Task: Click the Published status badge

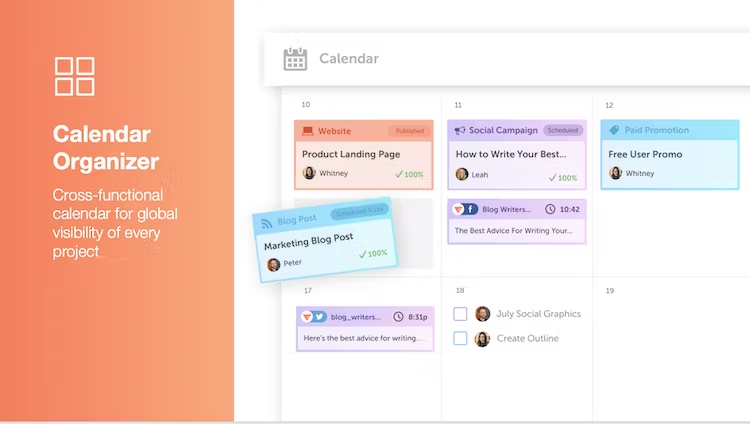Action: point(409,131)
